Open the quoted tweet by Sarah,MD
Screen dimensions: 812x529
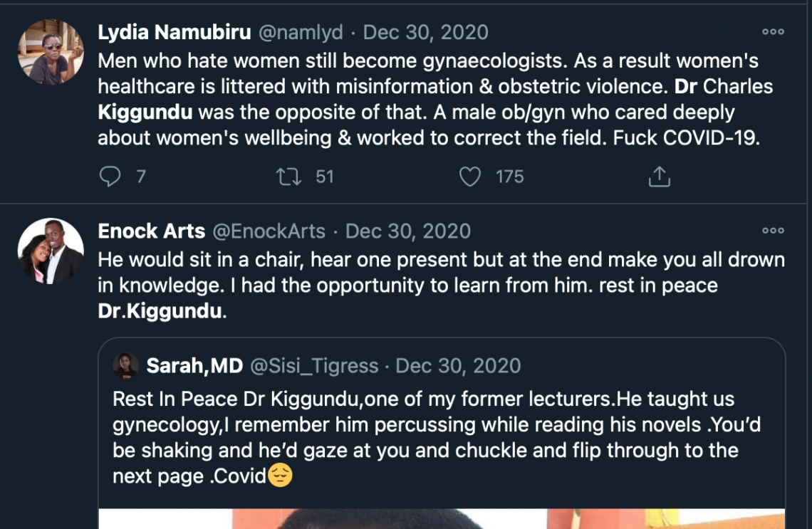coord(442,438)
